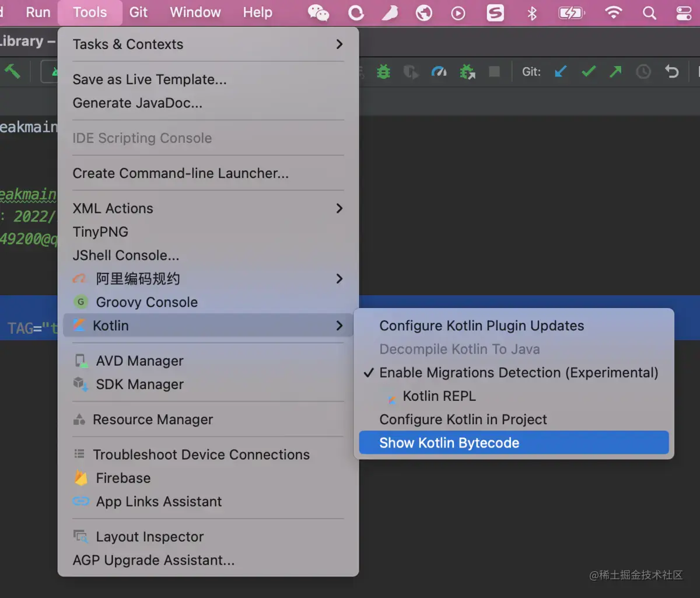Open the Help menu
Screen dimensions: 700x598
[x=257, y=12]
